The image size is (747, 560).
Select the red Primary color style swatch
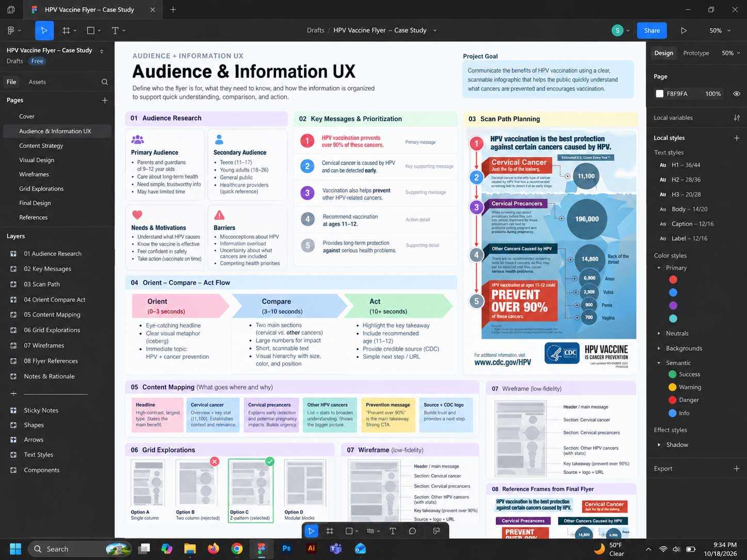[x=673, y=279]
